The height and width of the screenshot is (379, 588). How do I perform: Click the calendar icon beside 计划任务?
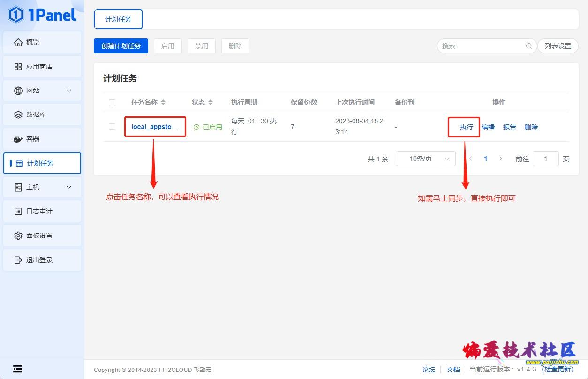pyautogui.click(x=19, y=163)
